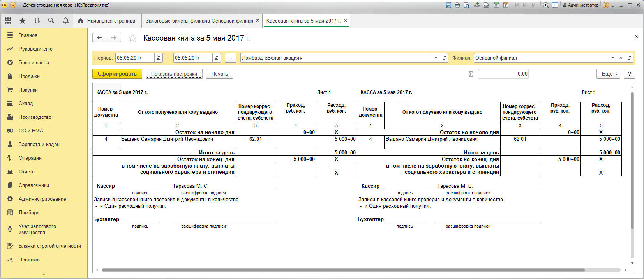The image size is (644, 279).
Task: Click the period selection ellipsis button
Action: tap(231, 58)
